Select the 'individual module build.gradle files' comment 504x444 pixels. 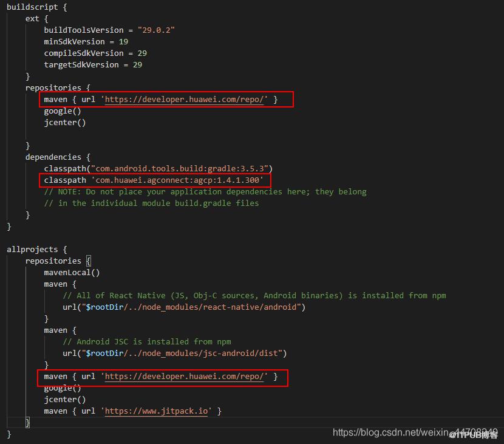tap(151, 203)
